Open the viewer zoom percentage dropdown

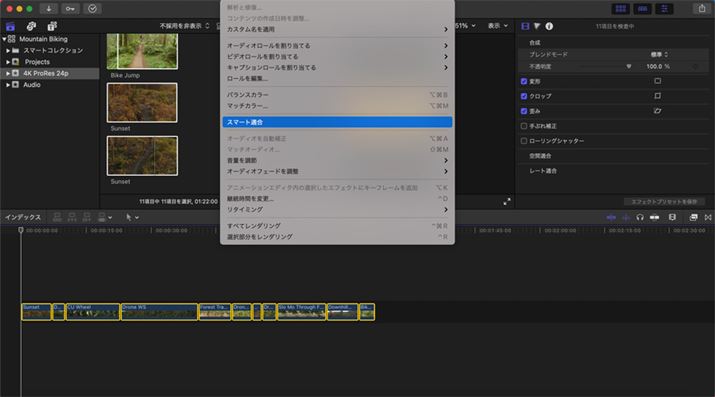(466, 26)
